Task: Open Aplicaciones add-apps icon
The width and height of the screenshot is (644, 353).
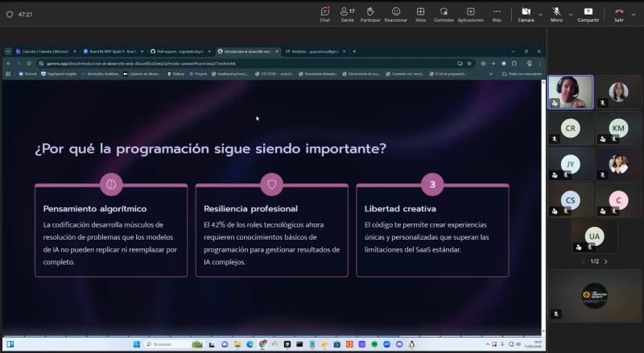Action: coord(470,12)
